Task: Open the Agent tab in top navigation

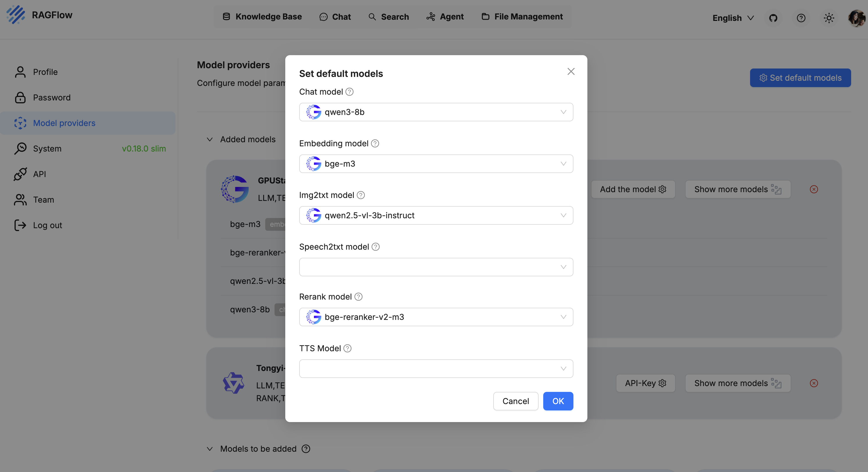Action: 445,17
